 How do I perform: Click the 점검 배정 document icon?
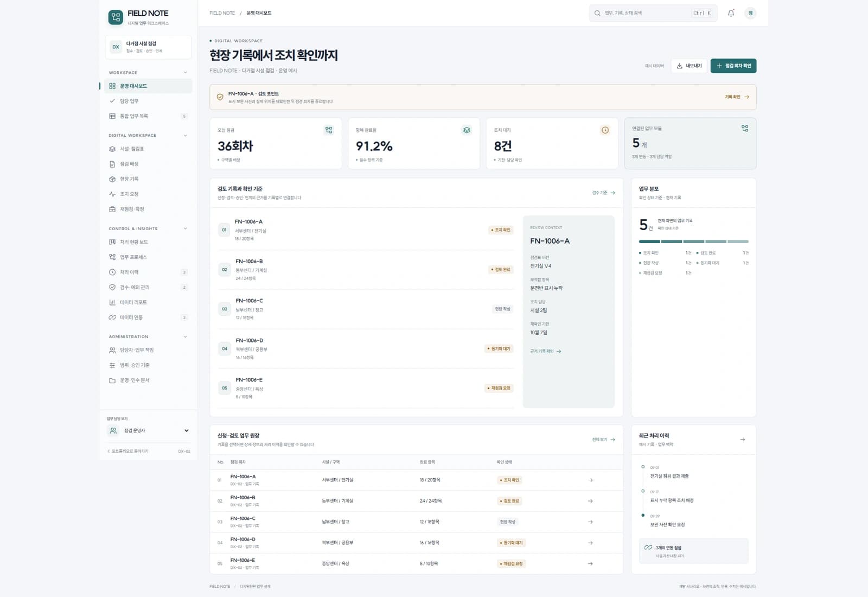point(112,164)
